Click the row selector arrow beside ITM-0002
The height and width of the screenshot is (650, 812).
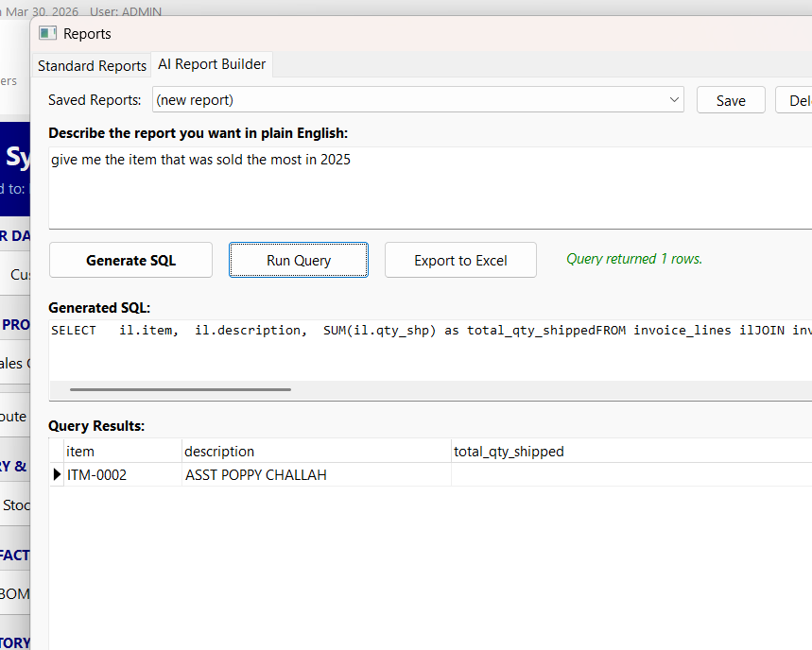point(56,473)
